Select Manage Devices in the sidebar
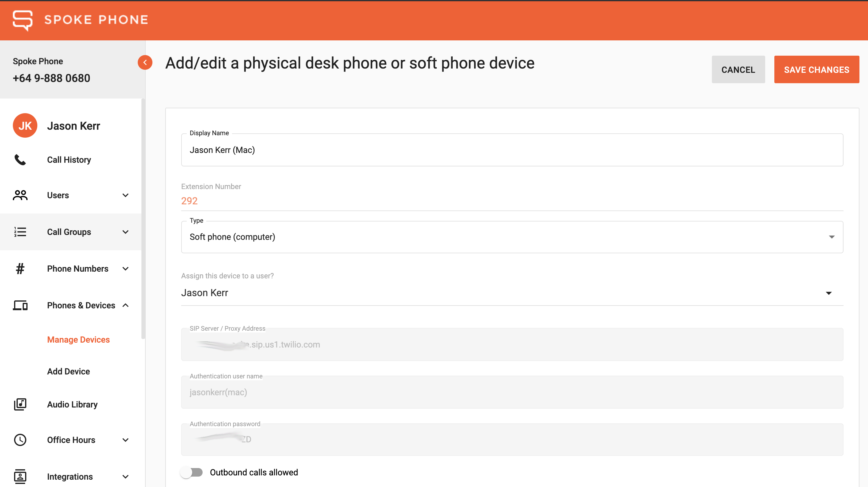This screenshot has height=487, width=868. click(x=79, y=340)
